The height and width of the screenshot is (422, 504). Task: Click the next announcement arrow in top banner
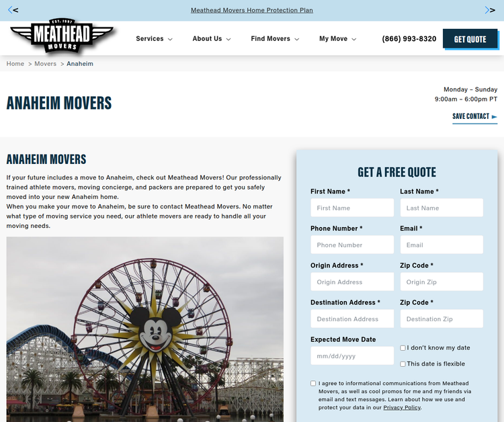490,10
